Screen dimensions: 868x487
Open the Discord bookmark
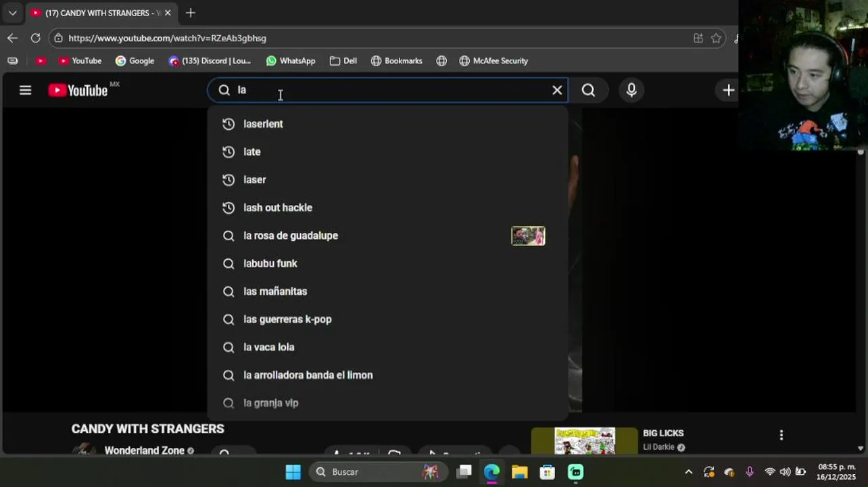(210, 61)
